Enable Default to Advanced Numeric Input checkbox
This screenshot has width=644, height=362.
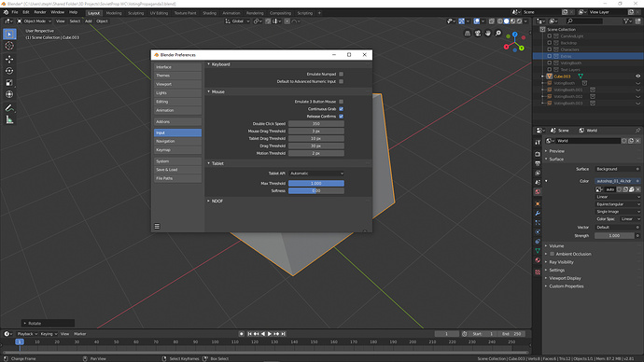(x=341, y=82)
